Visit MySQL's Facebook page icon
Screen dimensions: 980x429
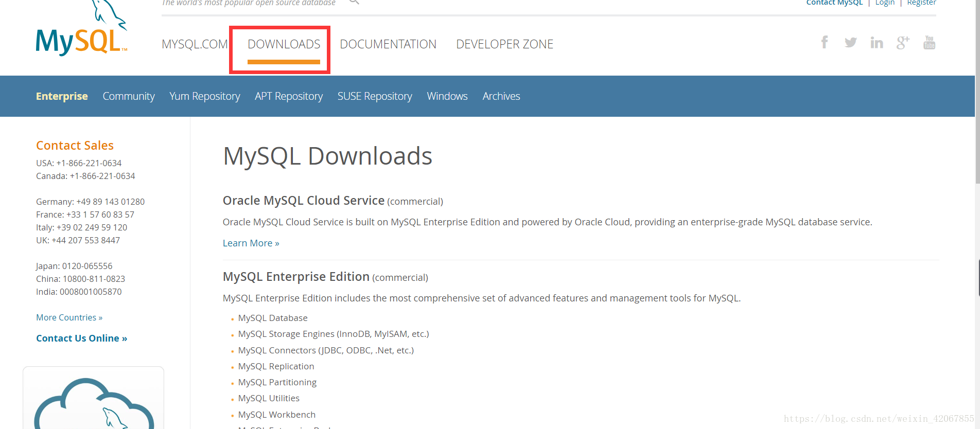pos(825,42)
